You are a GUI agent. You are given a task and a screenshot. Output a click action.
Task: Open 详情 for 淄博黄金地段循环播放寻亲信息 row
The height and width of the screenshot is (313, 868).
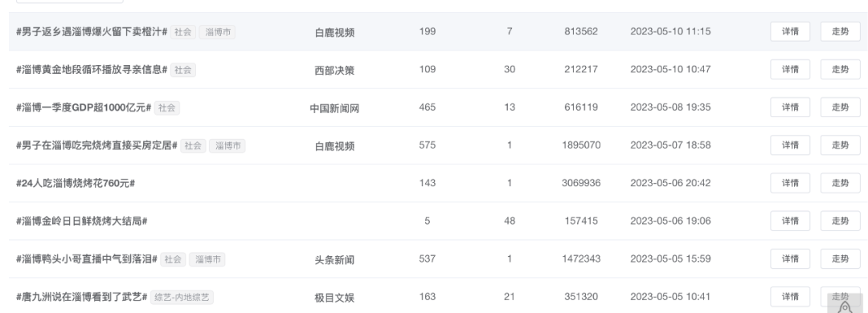click(790, 69)
